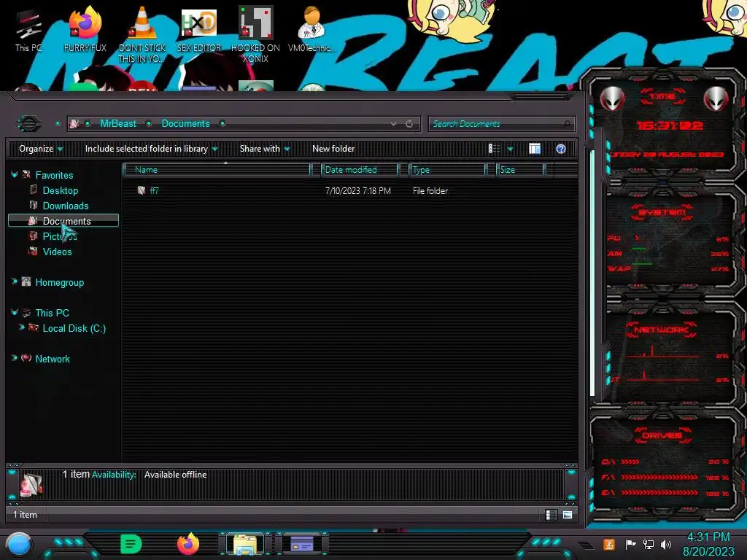
Task: Select Network in navigation pane
Action: pyautogui.click(x=53, y=359)
